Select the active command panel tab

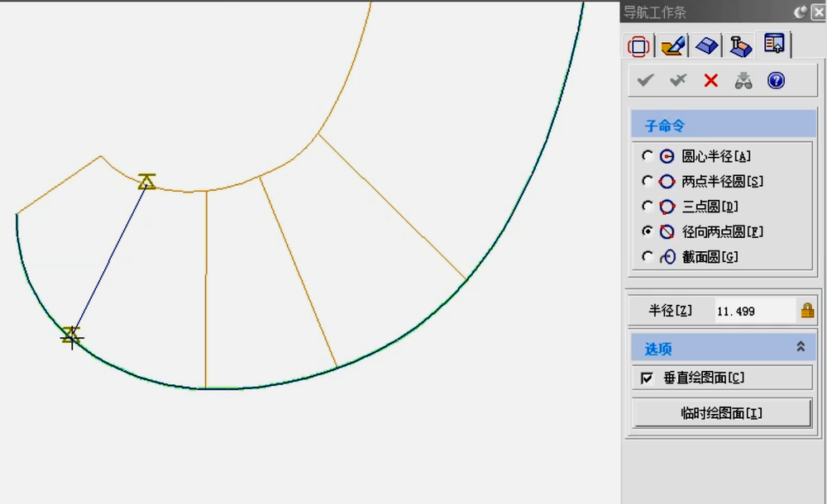[x=774, y=45]
